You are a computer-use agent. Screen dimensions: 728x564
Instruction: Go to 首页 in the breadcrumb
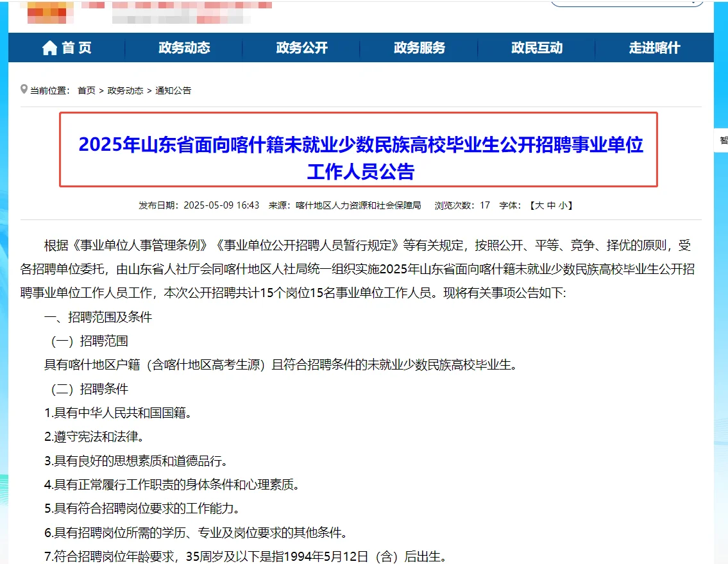point(87,90)
